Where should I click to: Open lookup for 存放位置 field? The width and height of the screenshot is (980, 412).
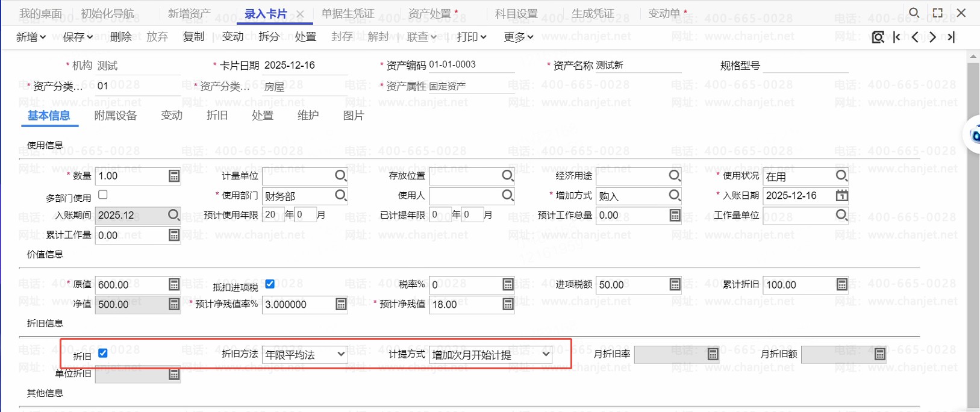pos(508,176)
